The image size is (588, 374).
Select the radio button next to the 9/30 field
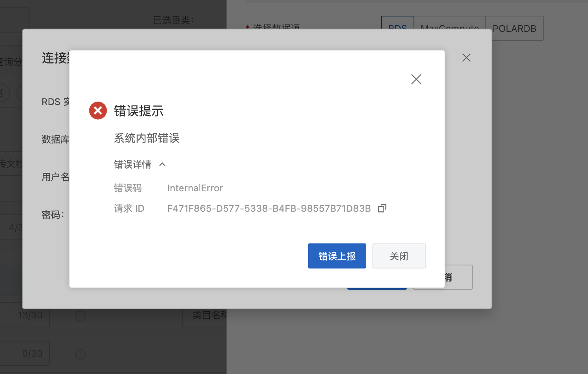[x=80, y=354]
